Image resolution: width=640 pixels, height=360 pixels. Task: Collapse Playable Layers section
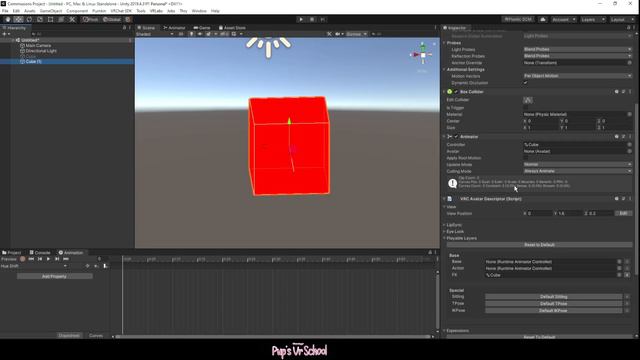pyautogui.click(x=461, y=238)
